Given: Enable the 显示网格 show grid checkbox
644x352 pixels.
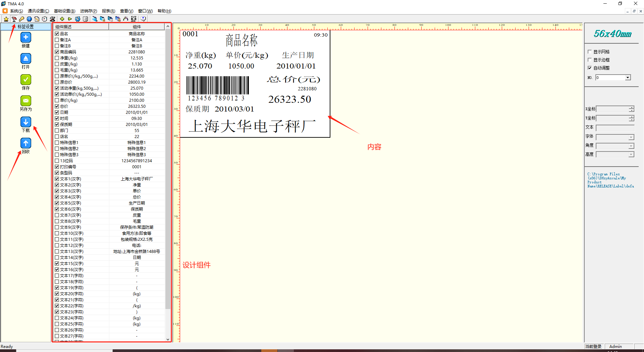Looking at the screenshot, I should pos(590,52).
